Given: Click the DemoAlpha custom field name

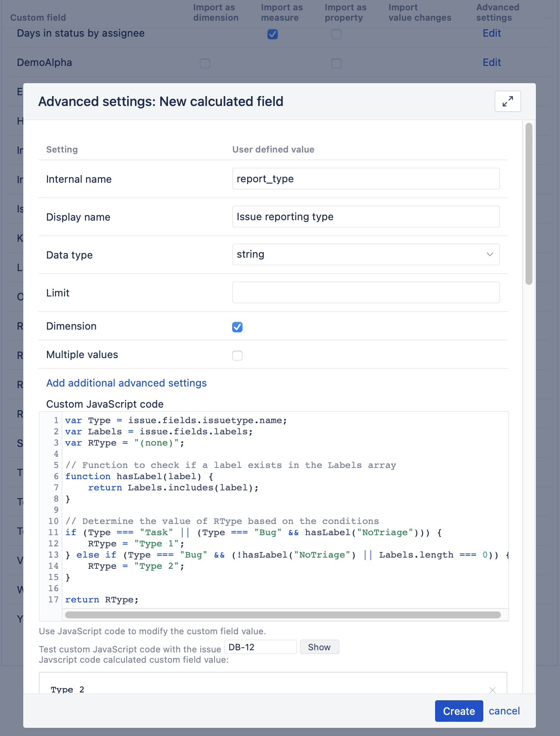Looking at the screenshot, I should pos(44,62).
